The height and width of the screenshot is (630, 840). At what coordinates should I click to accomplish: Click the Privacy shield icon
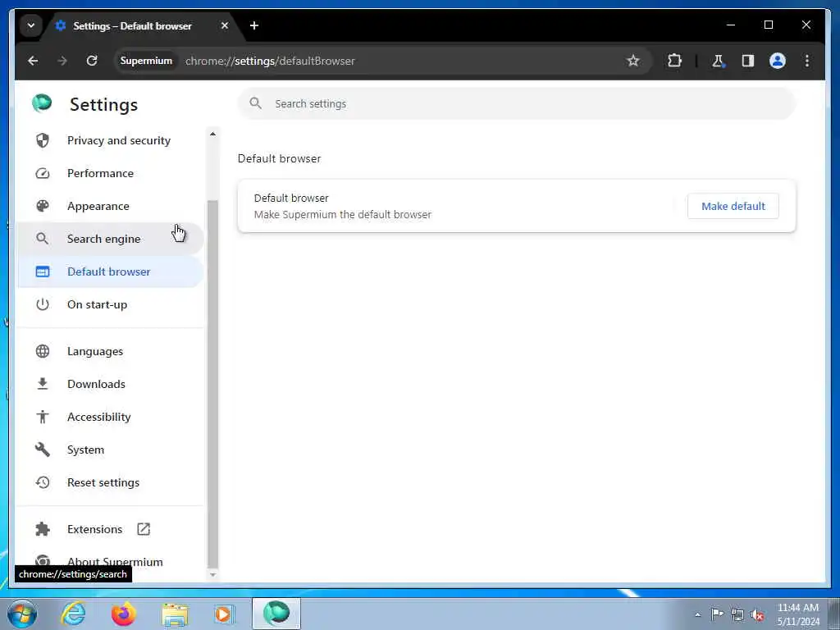[43, 140]
